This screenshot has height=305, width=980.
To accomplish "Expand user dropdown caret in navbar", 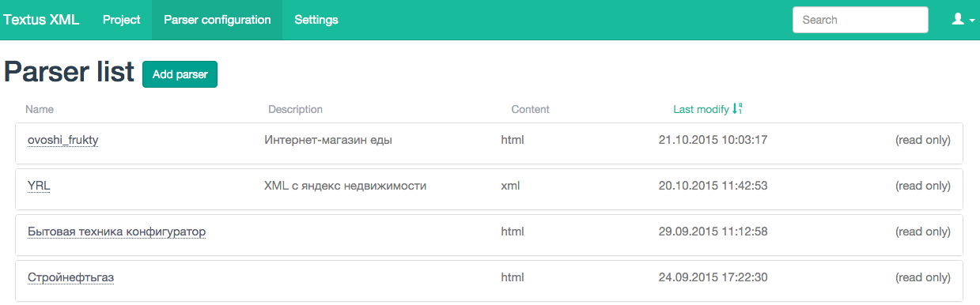I will pos(971,21).
